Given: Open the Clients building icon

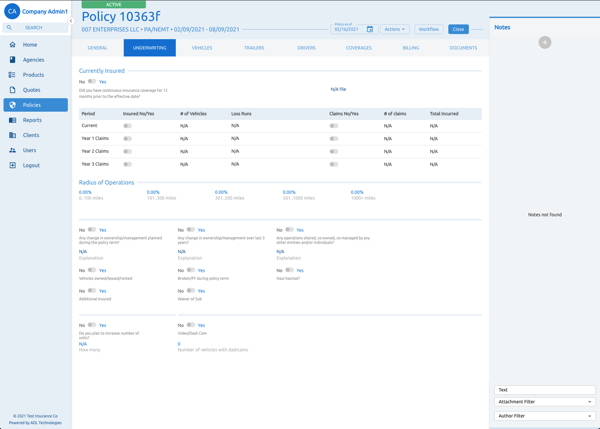Looking at the screenshot, I should [12, 135].
